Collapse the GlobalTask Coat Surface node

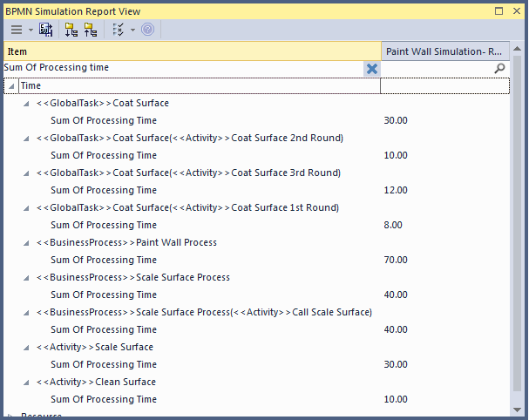tap(27, 103)
